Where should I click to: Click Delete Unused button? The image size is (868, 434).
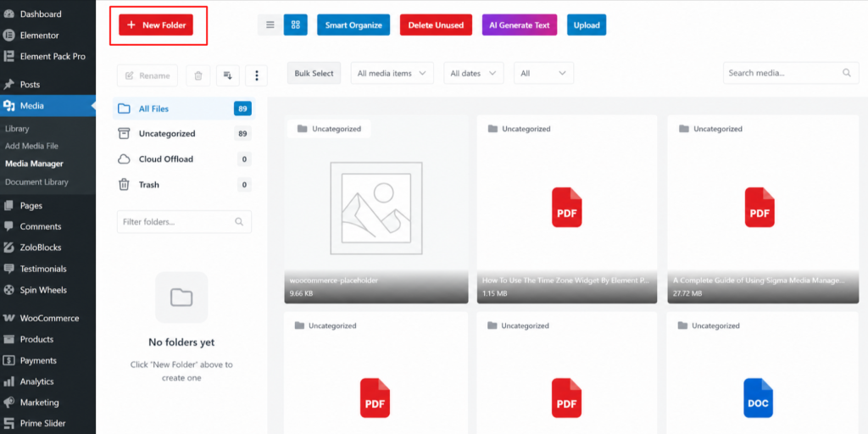coord(436,25)
